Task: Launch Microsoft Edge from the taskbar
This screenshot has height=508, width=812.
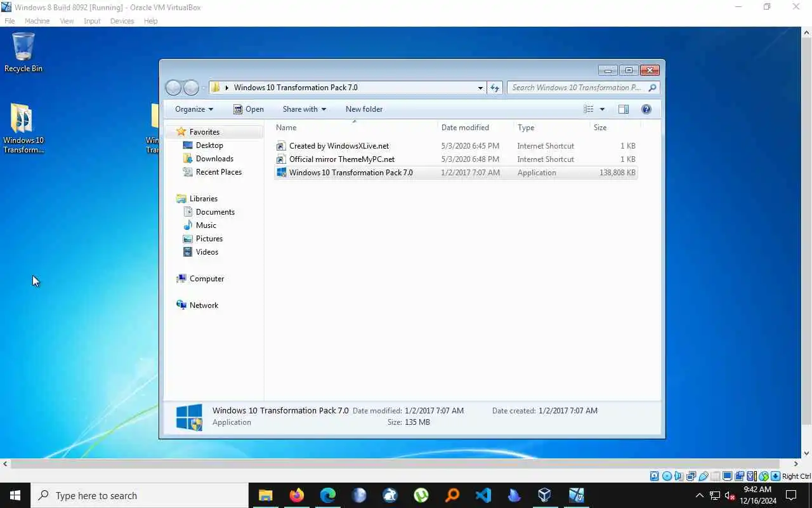Action: (327, 495)
